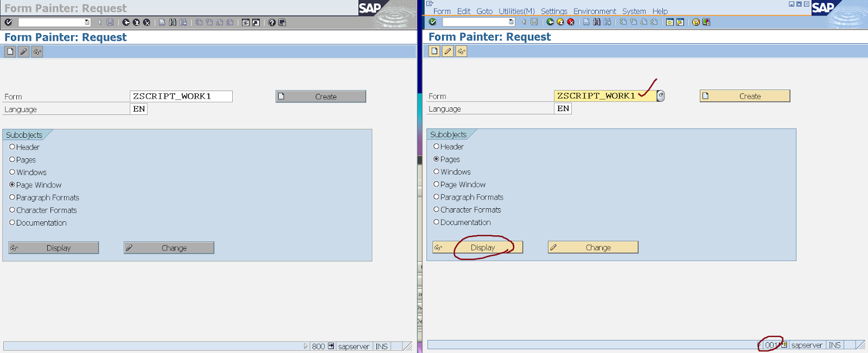Click Change button in right window
Screen dimensions: 868x353
click(x=593, y=247)
